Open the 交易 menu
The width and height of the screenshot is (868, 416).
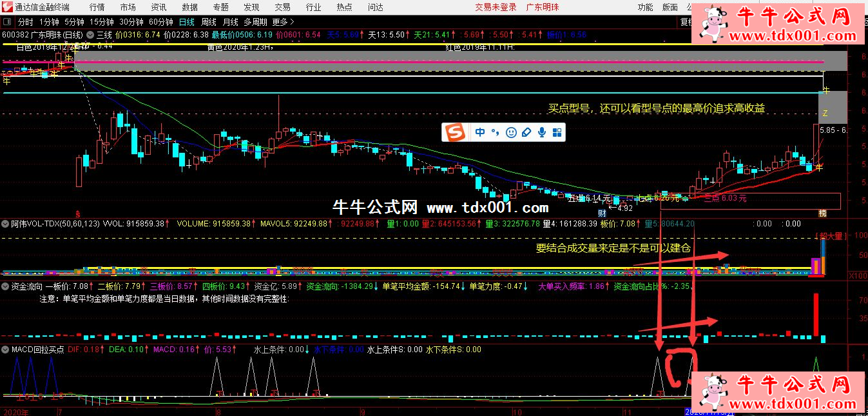click(x=282, y=7)
